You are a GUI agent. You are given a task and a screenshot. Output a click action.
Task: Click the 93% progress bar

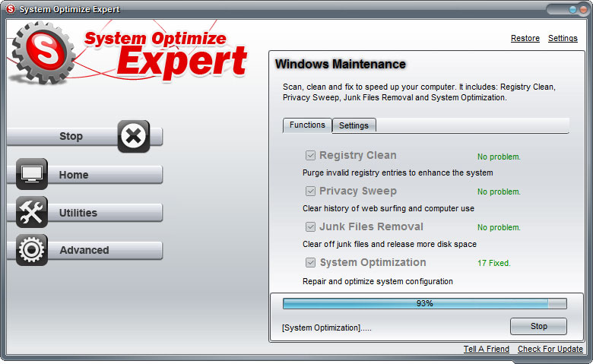[x=425, y=303]
